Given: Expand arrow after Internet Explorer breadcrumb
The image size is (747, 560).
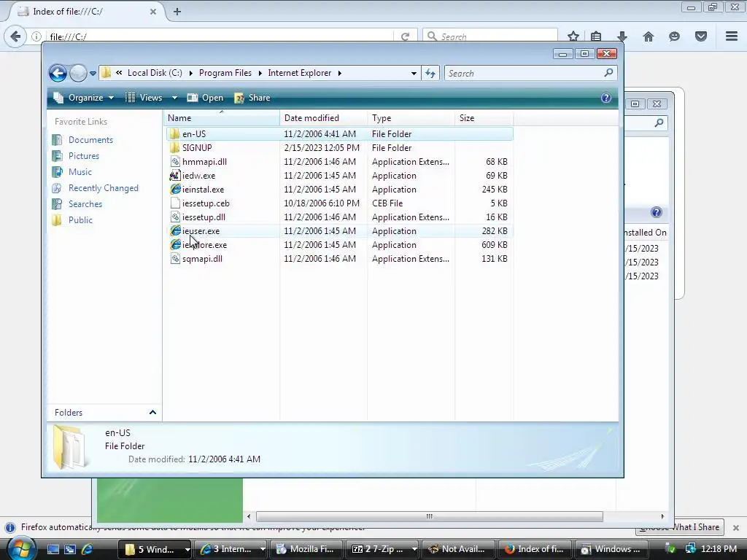Looking at the screenshot, I should point(340,73).
